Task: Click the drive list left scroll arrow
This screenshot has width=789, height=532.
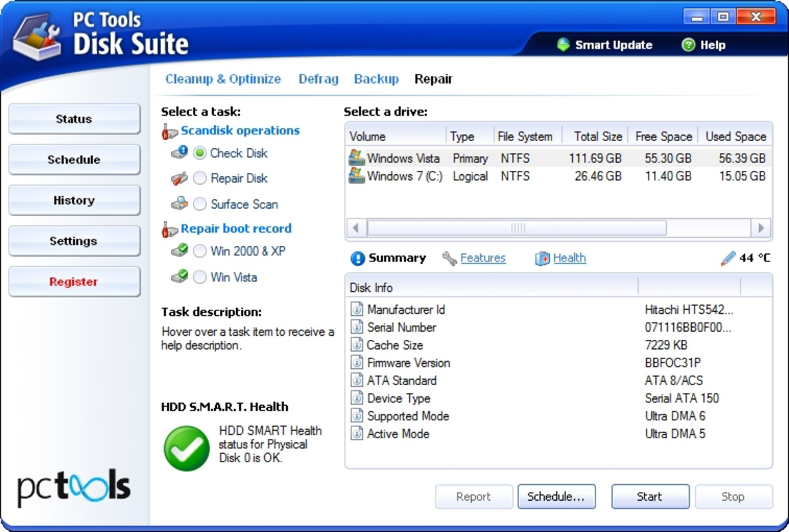Action: [356, 228]
